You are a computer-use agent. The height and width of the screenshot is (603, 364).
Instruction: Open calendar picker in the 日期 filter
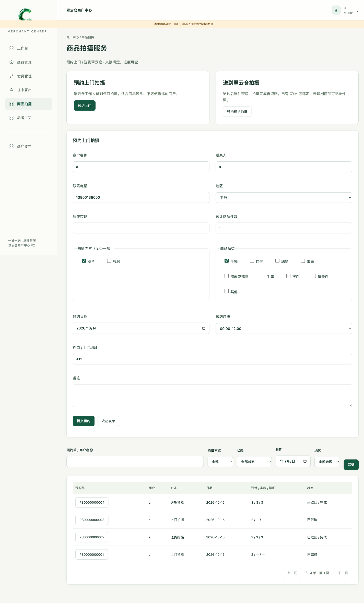305,461
